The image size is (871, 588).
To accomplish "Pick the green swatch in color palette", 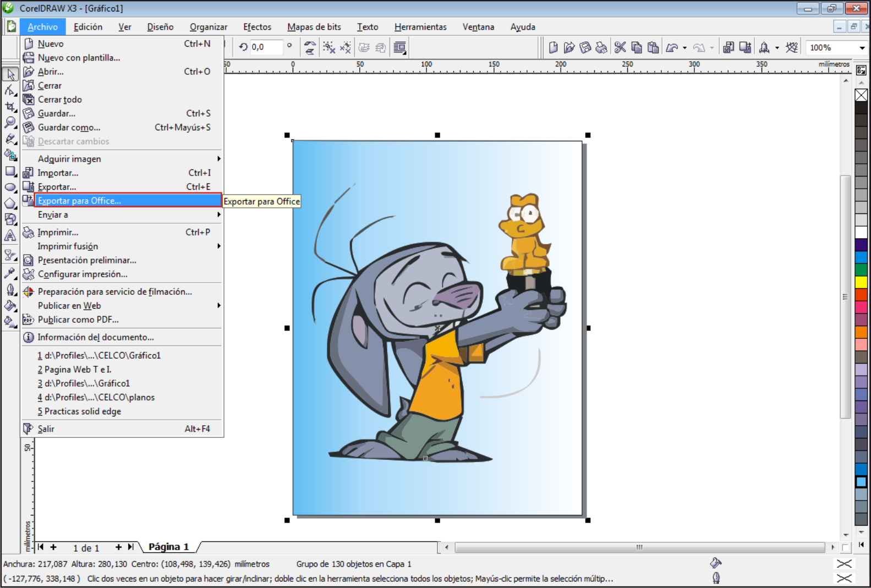I will [x=861, y=270].
